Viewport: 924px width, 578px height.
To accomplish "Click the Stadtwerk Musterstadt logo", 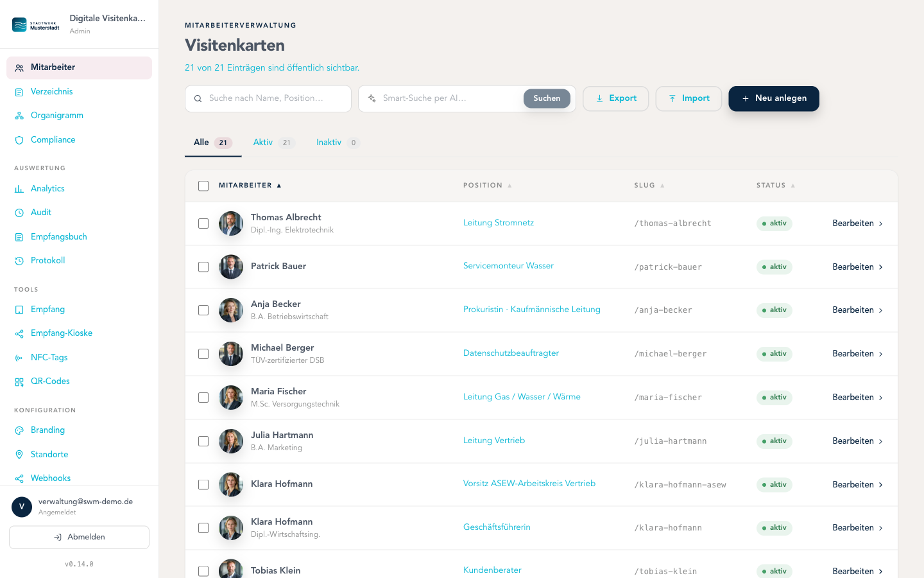I will [x=36, y=25].
